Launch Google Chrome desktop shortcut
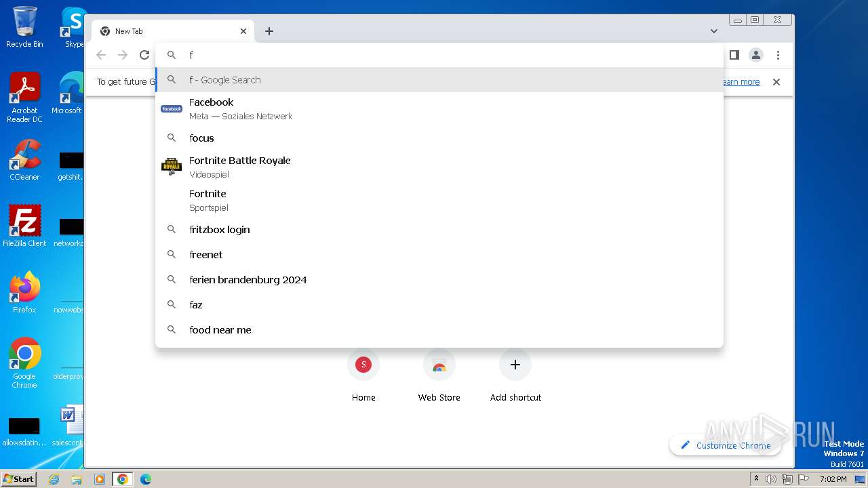 click(24, 363)
